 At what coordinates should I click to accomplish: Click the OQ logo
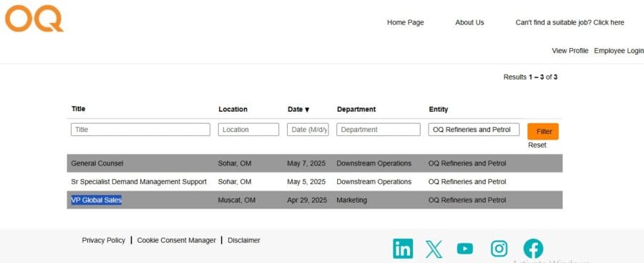34,19
